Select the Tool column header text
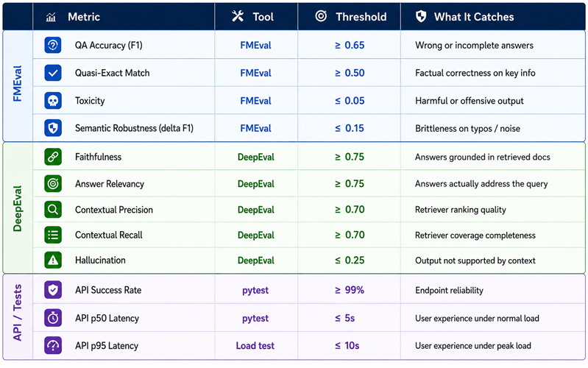Image resolution: width=588 pixels, height=368 pixels. 263,17
